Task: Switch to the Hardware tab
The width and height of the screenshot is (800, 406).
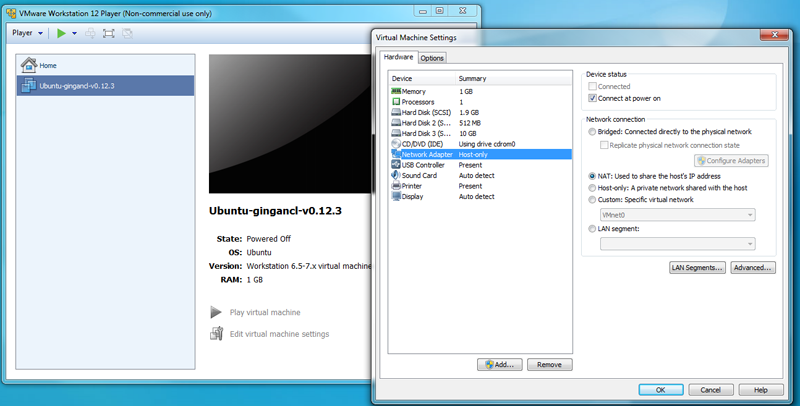Action: 398,57
